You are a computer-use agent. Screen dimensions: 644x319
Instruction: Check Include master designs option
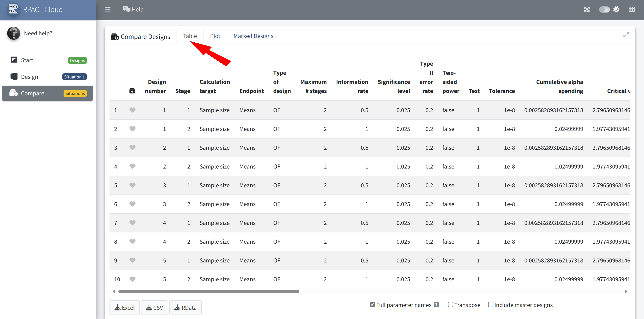pos(491,304)
